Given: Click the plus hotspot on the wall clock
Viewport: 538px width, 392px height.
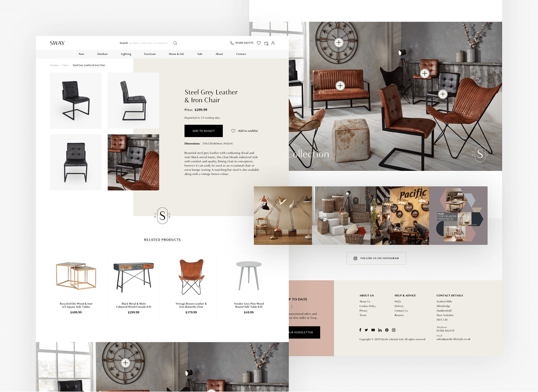Looking at the screenshot, I should pos(339,43).
